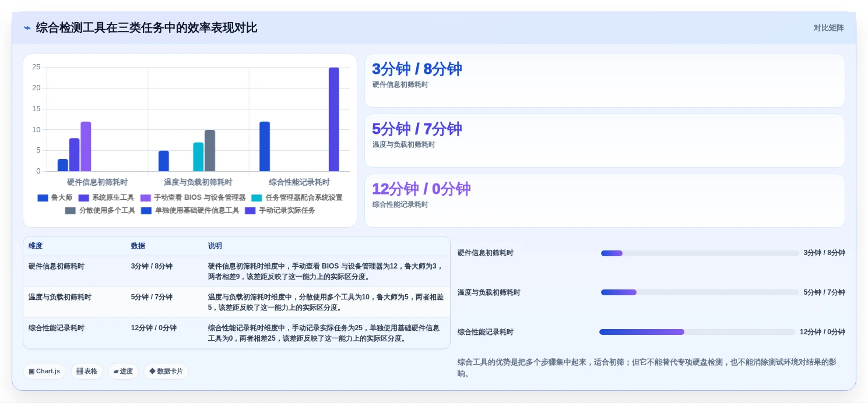Click the table cell 综合性能记录耗时
The image size is (868, 403).
click(x=57, y=328)
